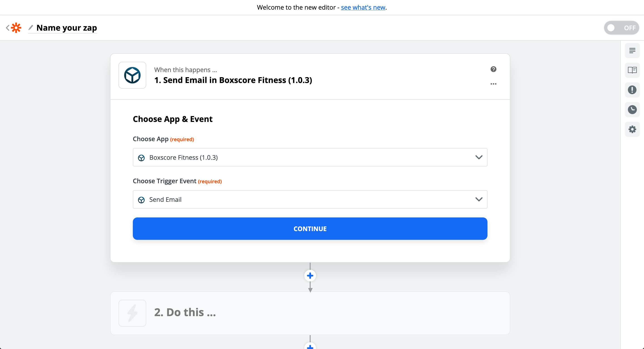Click the Boxscore icon beside Send Email
644x349 pixels.
(141, 200)
